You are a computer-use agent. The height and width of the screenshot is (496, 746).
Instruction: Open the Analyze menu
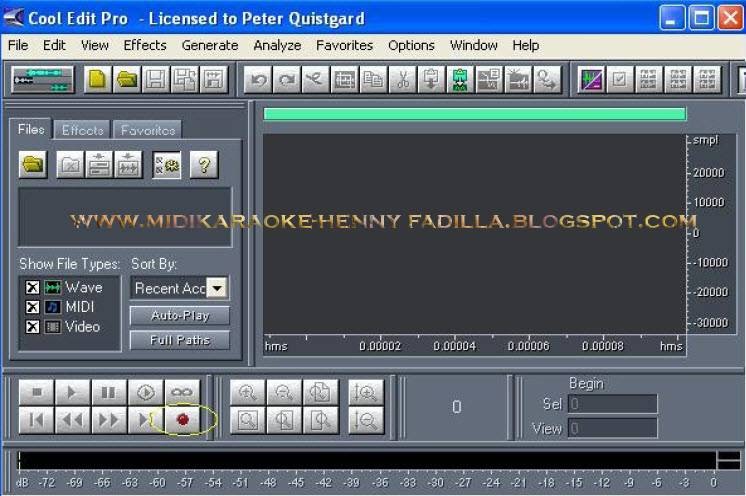277,45
